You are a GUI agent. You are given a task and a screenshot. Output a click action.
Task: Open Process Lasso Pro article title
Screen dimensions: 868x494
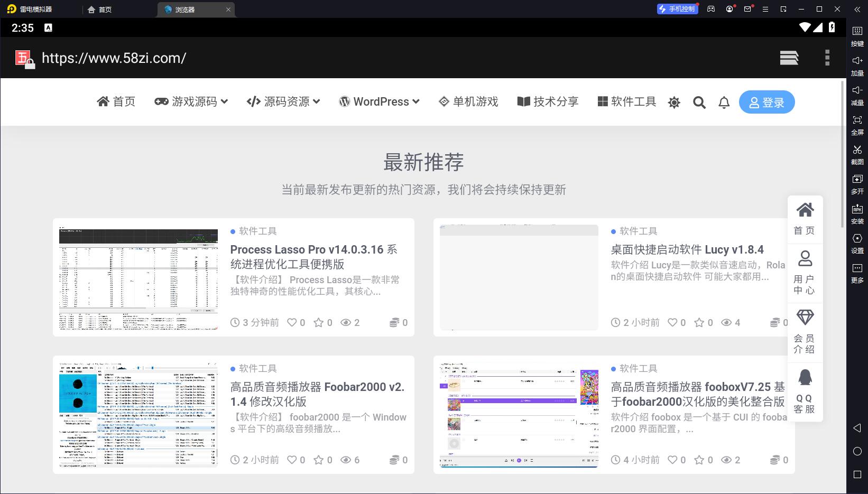(314, 257)
